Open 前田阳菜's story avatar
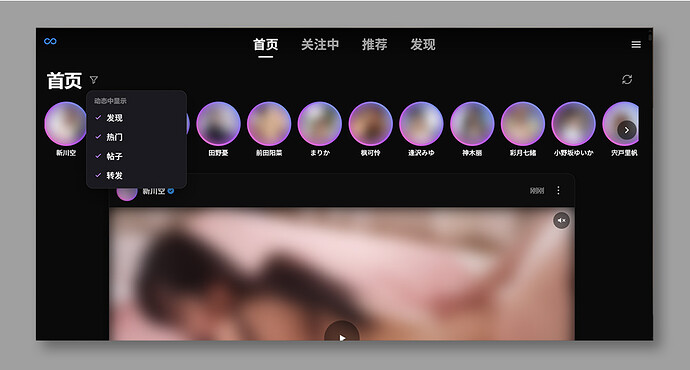Viewport: 690px width, 370px height. tap(269, 124)
